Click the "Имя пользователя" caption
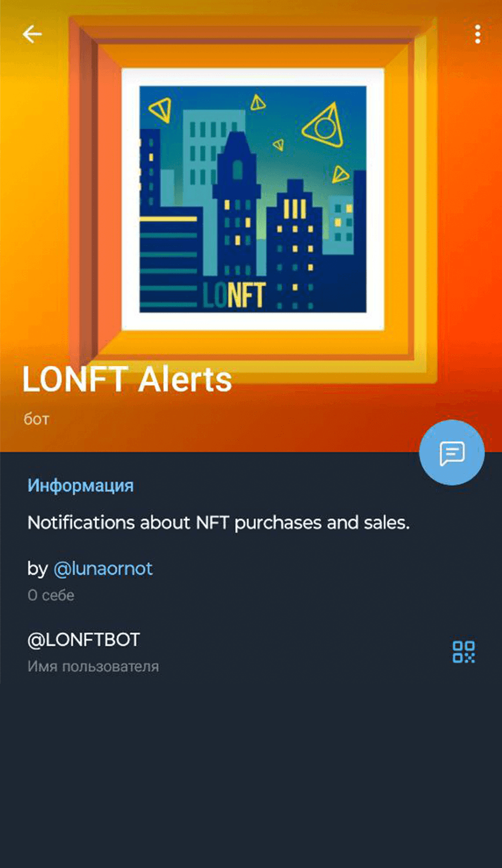The image size is (502, 868). pyautogui.click(x=93, y=667)
